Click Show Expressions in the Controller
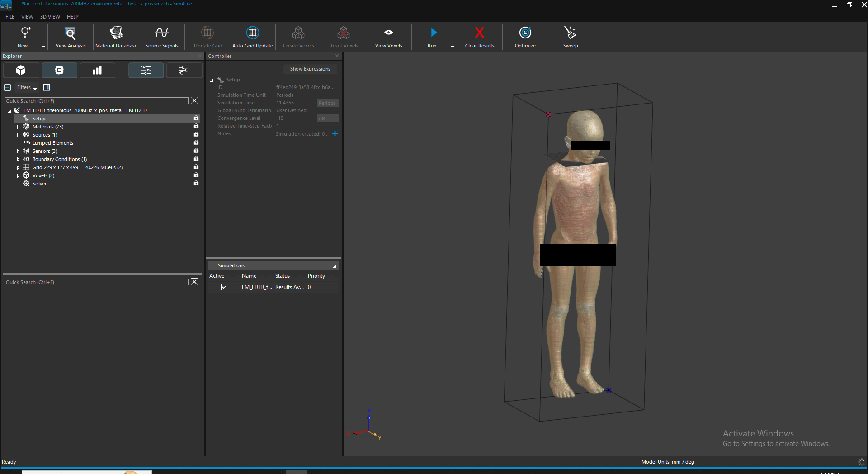 [310, 69]
